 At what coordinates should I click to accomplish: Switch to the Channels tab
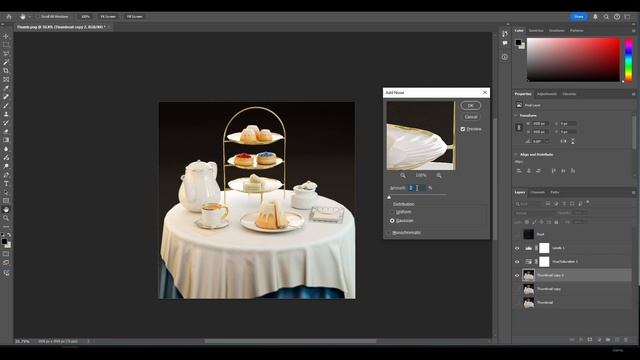coord(538,192)
